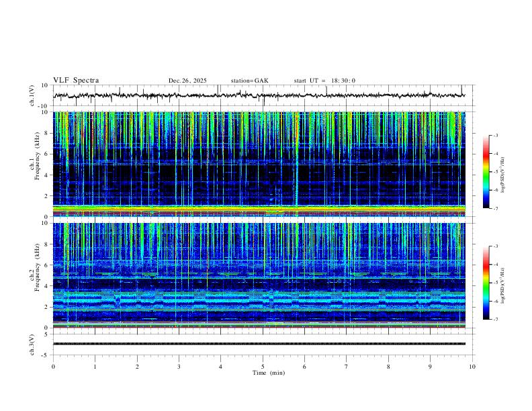Select the "start UT = 18:30:0" text
The width and height of the screenshot is (532, 411).
324,81
